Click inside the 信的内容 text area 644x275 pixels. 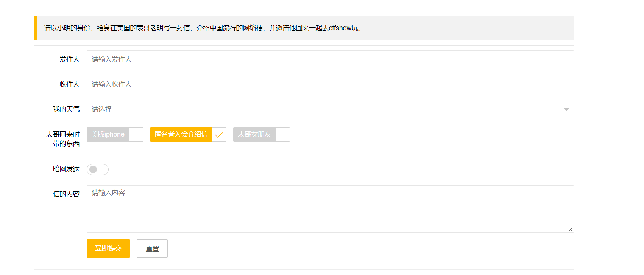click(329, 209)
